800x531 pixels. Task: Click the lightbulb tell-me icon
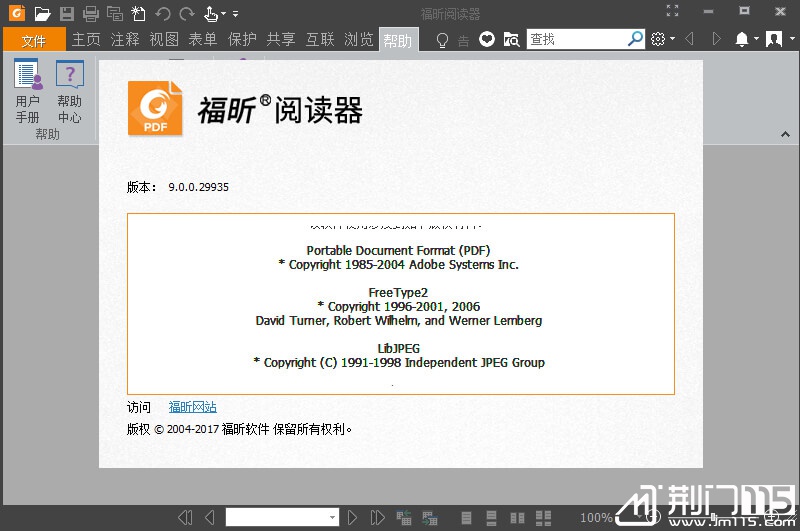coord(442,40)
